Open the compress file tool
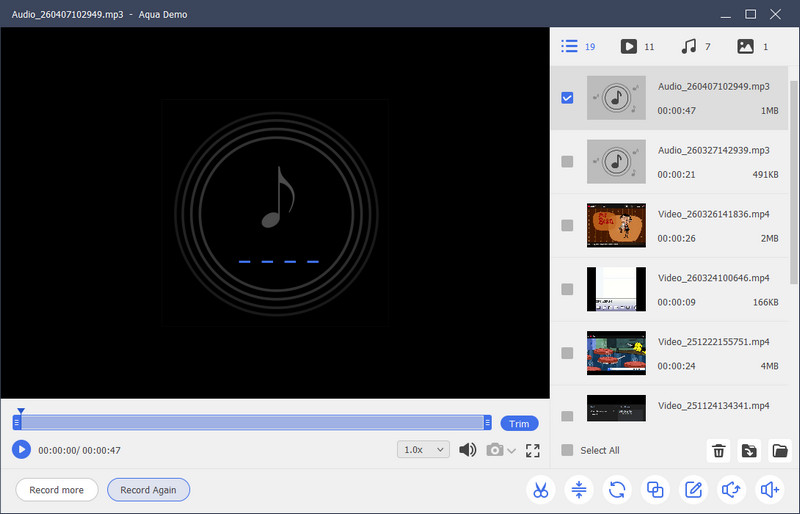800x514 pixels. click(579, 490)
